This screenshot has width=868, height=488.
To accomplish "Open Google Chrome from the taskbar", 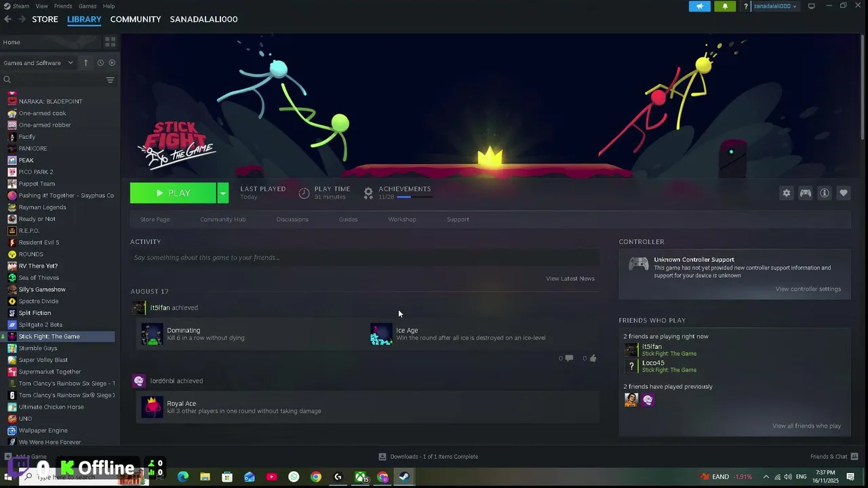I will click(316, 477).
